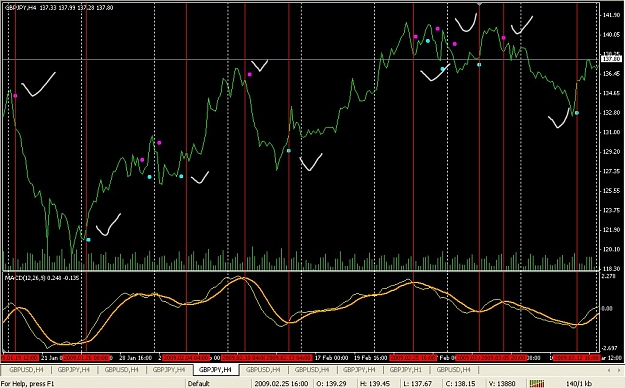The image size is (625, 388).
Task: Click the 140.05 price scale label
Action: pos(611,35)
